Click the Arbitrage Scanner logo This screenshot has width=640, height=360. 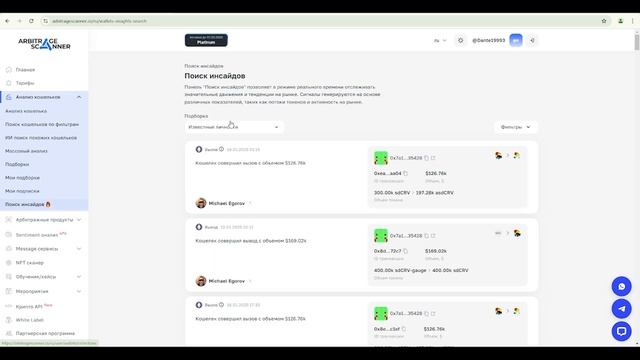(x=44, y=44)
